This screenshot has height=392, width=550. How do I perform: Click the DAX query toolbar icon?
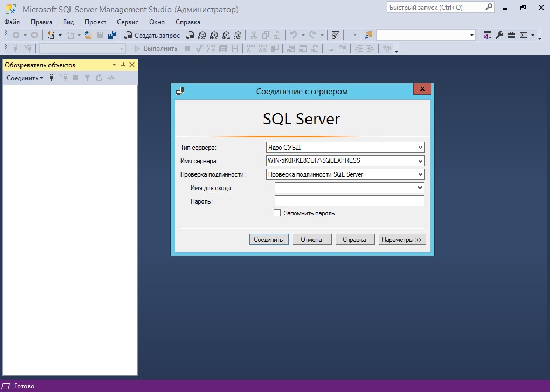[x=238, y=35]
